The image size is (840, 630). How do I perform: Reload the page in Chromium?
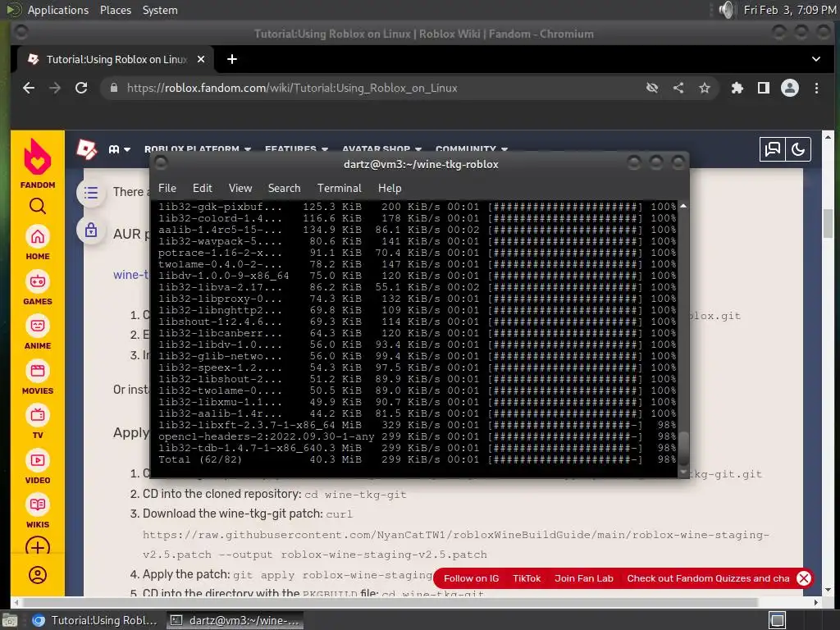81,88
